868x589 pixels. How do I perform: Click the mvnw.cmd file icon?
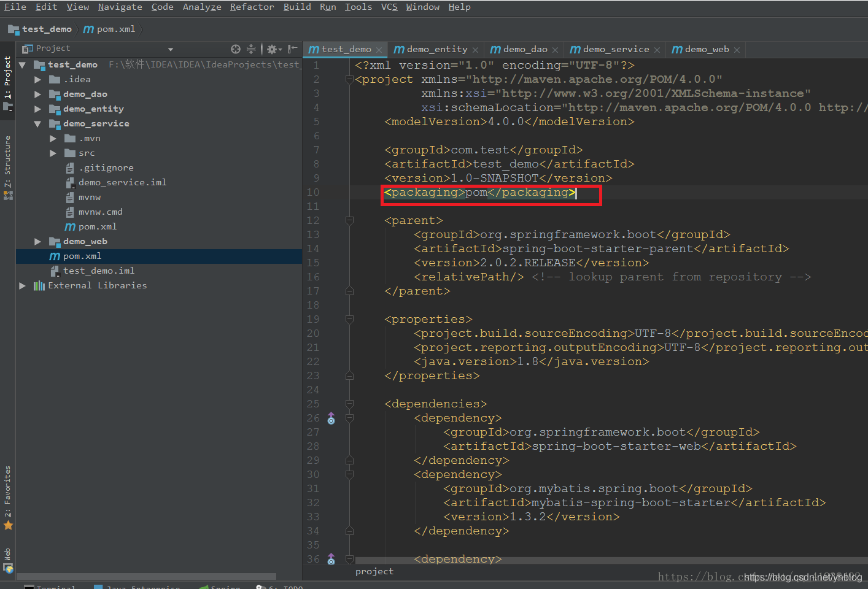[x=70, y=212]
